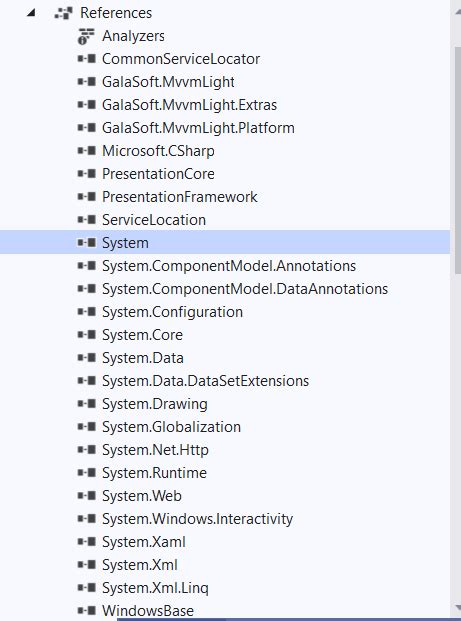This screenshot has height=621, width=461.
Task: Select the highlighted System reference text
Action: coord(125,243)
